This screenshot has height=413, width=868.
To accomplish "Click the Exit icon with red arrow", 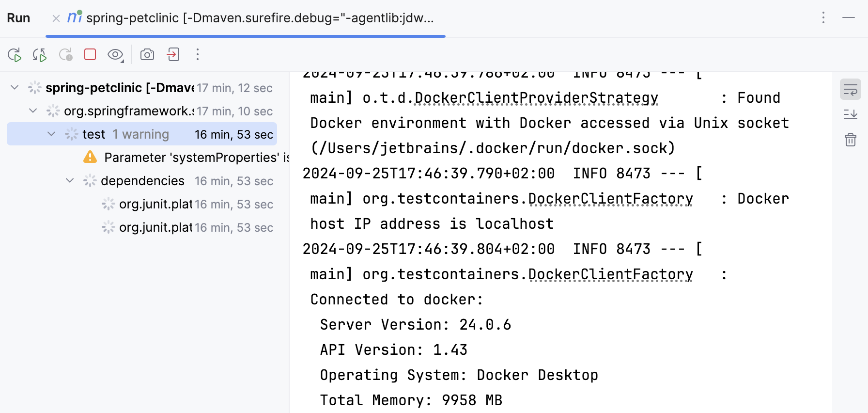I will coord(173,54).
